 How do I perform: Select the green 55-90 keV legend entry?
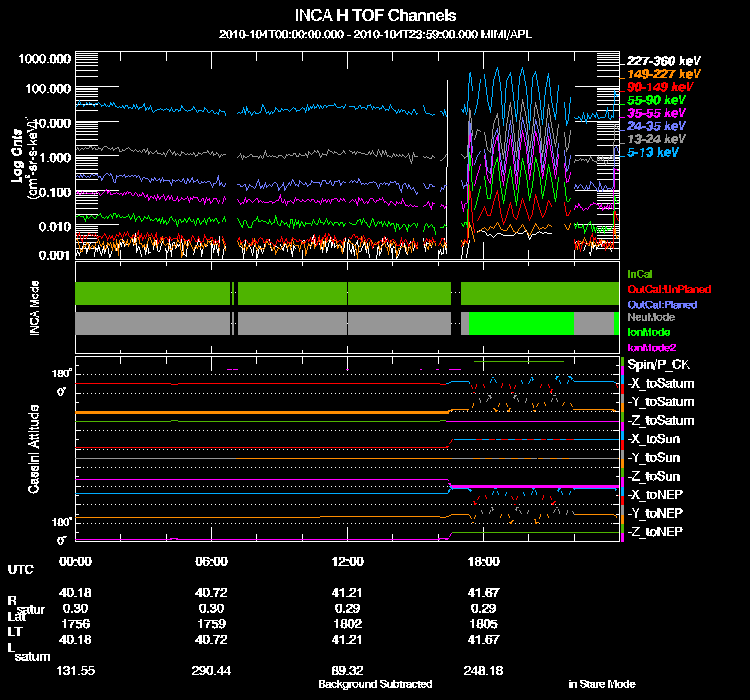coord(656,100)
